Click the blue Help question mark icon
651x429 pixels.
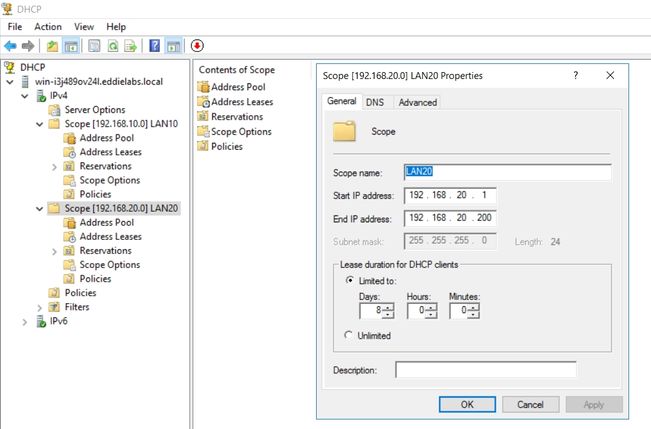click(154, 46)
